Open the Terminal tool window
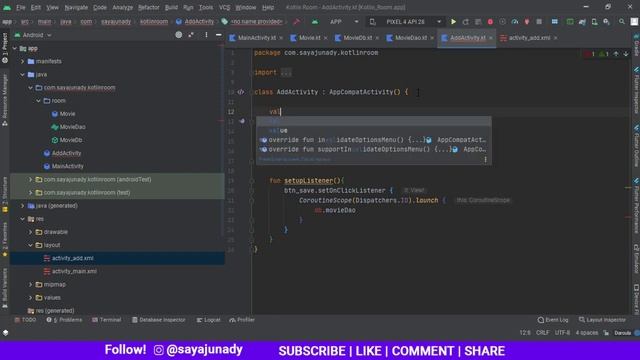The height and width of the screenshot is (360, 640). point(107,320)
